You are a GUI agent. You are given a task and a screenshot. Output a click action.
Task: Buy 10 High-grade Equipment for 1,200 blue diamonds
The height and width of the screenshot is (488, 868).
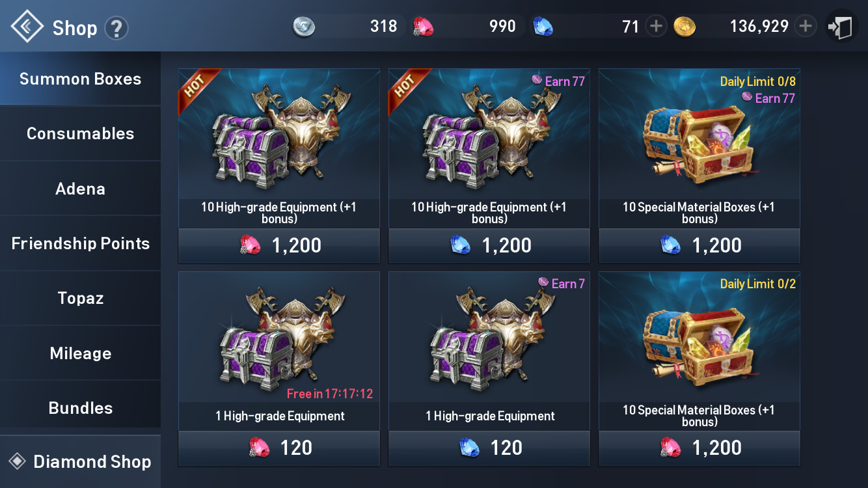[489, 245]
